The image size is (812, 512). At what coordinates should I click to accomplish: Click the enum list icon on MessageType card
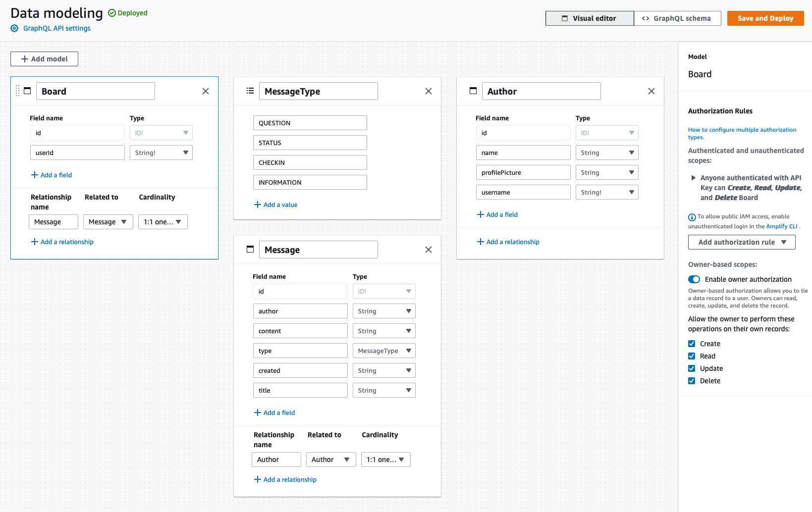pyautogui.click(x=250, y=91)
